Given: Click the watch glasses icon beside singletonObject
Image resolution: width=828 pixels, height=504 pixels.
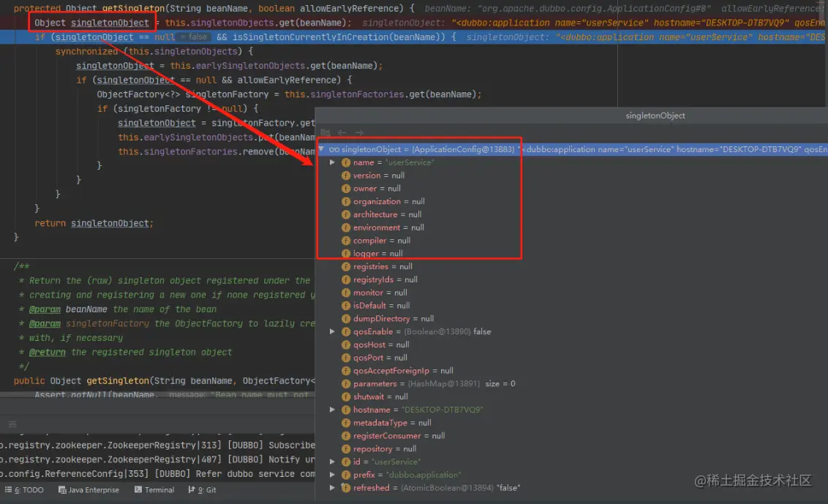Looking at the screenshot, I should [334, 149].
